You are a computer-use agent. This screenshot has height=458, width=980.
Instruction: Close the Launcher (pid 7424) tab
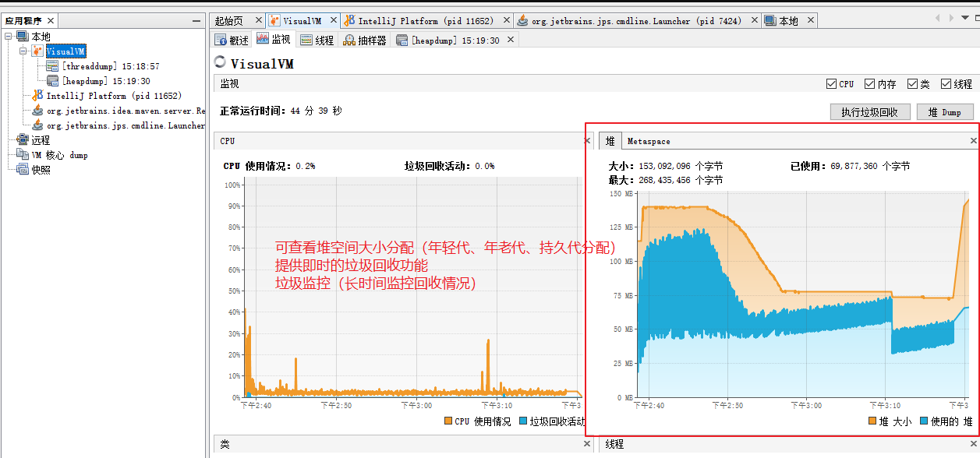coord(754,21)
